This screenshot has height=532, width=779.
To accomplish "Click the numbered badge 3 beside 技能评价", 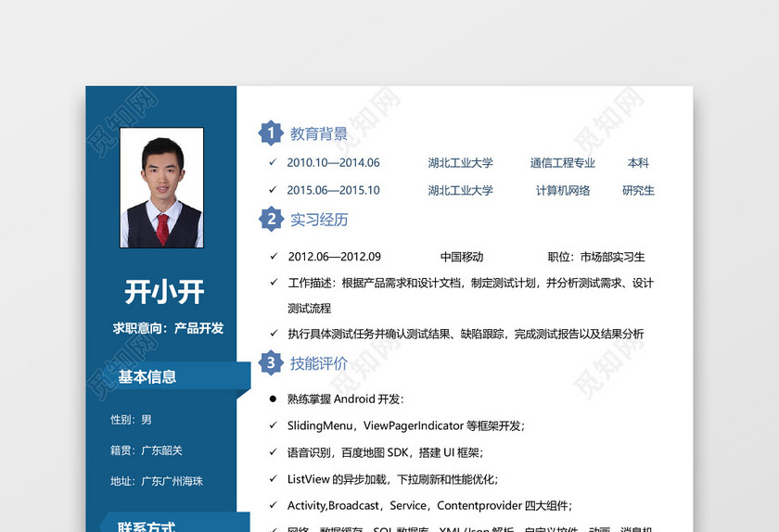I will click(x=271, y=362).
